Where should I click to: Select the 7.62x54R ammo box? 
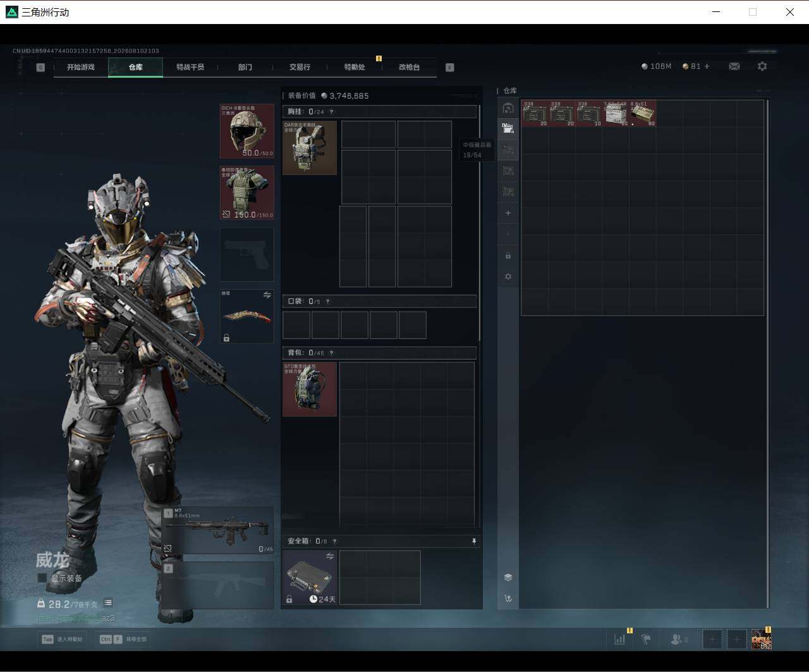coord(616,114)
